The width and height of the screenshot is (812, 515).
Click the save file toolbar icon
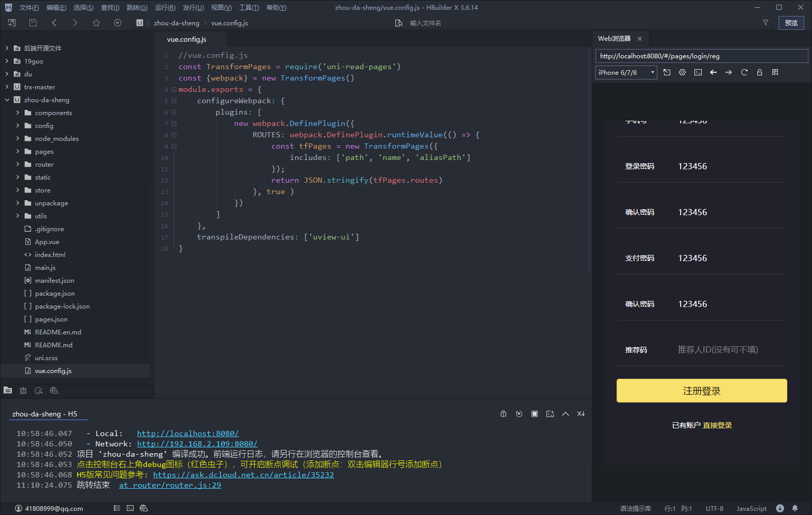point(33,23)
